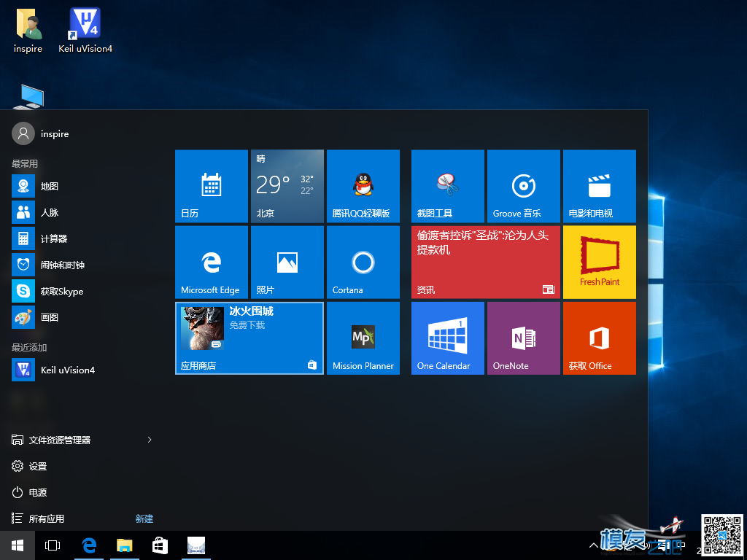Image resolution: width=747 pixels, height=560 pixels.
Task: Launch 计算器 from the most used list
Action: click(x=82, y=238)
